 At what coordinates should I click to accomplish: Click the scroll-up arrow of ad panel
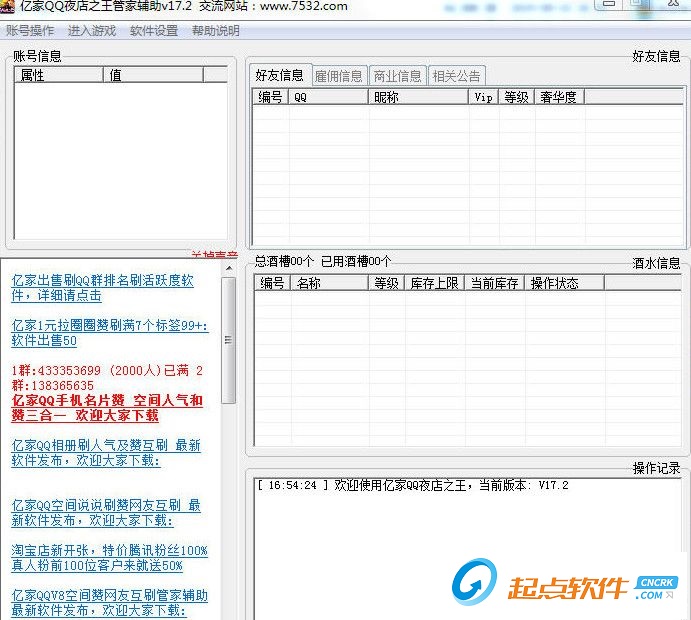pos(229,267)
